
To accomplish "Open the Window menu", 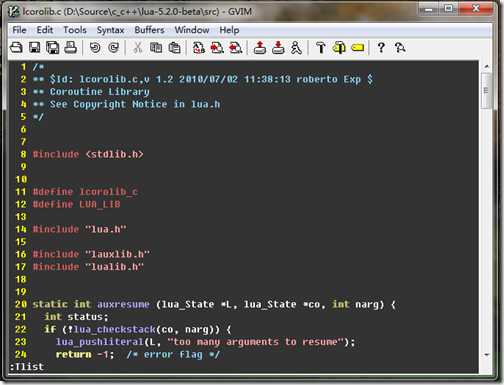I will (192, 30).
